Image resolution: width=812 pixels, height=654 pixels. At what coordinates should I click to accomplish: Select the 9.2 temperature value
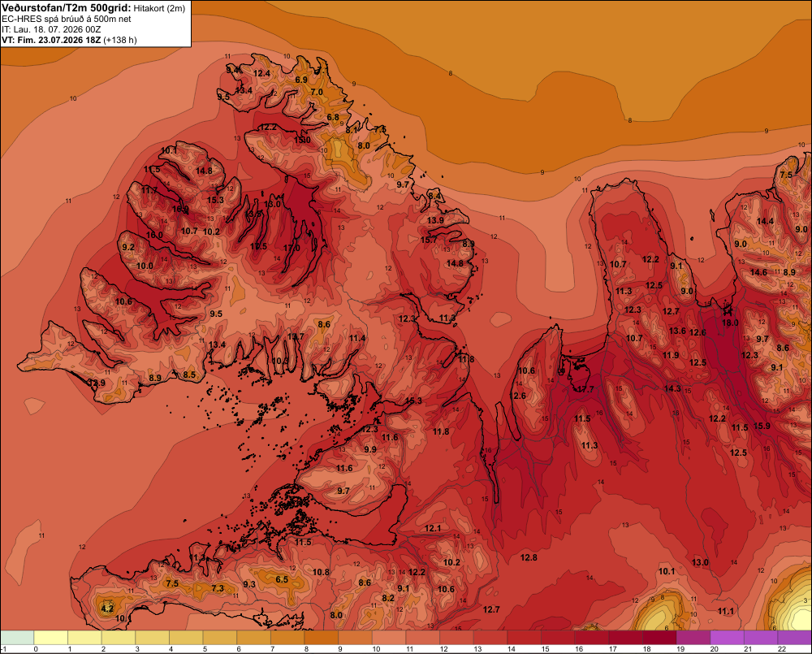click(x=128, y=247)
